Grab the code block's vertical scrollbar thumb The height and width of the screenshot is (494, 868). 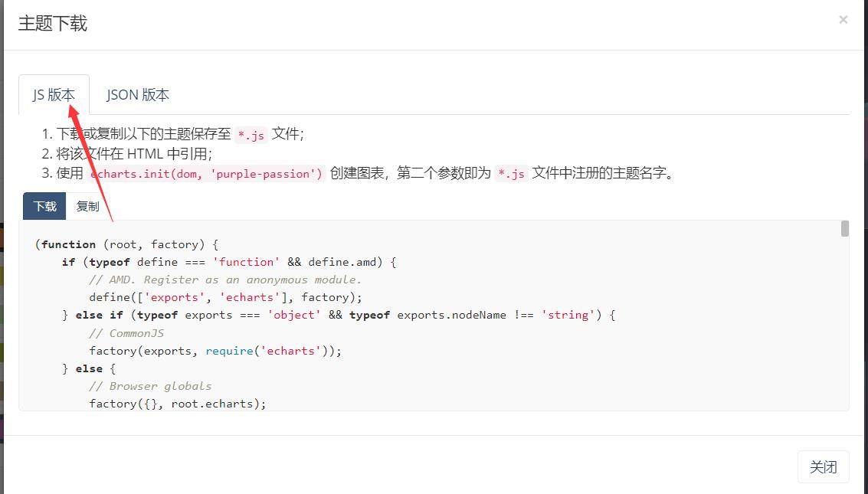844,229
